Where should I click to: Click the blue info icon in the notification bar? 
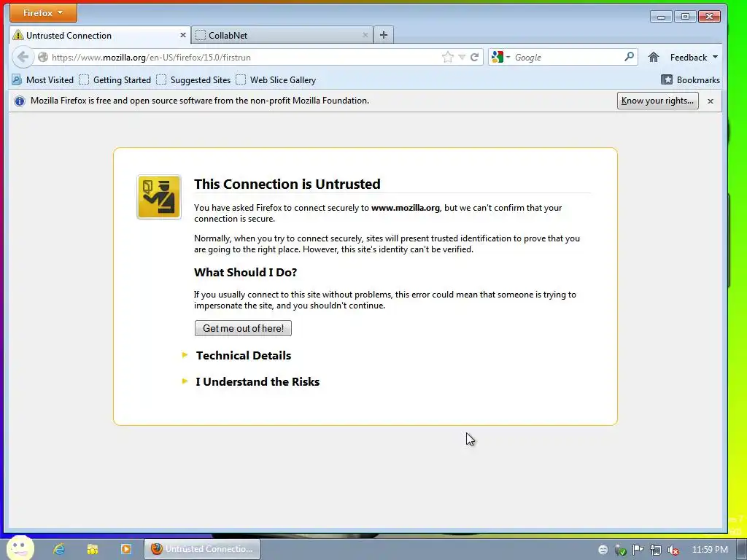(20, 101)
